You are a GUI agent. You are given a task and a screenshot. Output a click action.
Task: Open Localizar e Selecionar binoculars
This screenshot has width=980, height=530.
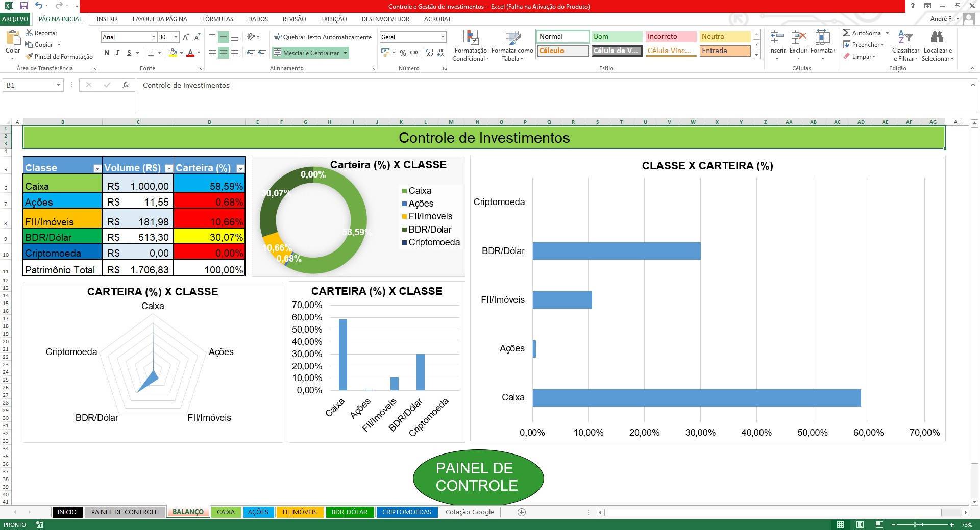click(x=937, y=38)
